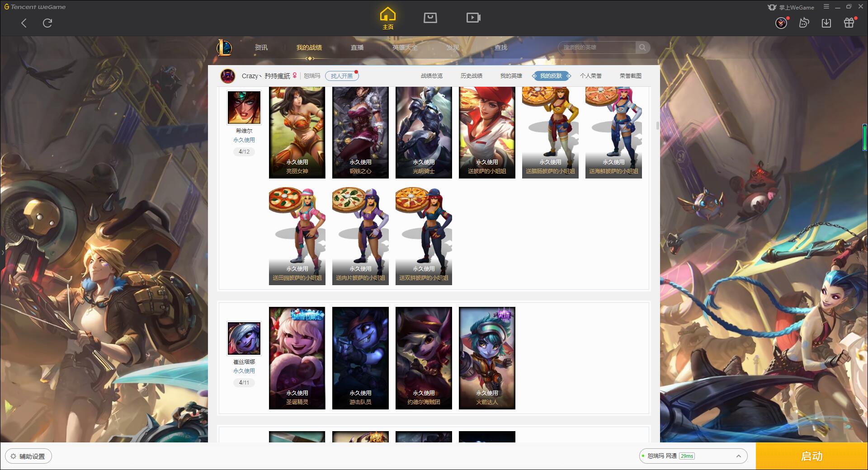This screenshot has height=470, width=868.
Task: Refresh the page with the reload icon
Action: point(47,23)
